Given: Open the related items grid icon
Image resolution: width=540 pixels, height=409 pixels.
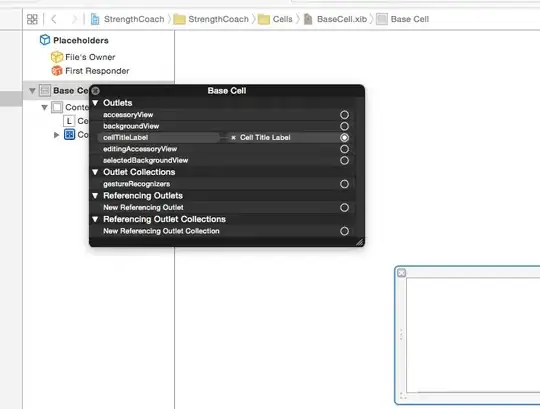Looking at the screenshot, I should pos(32,19).
